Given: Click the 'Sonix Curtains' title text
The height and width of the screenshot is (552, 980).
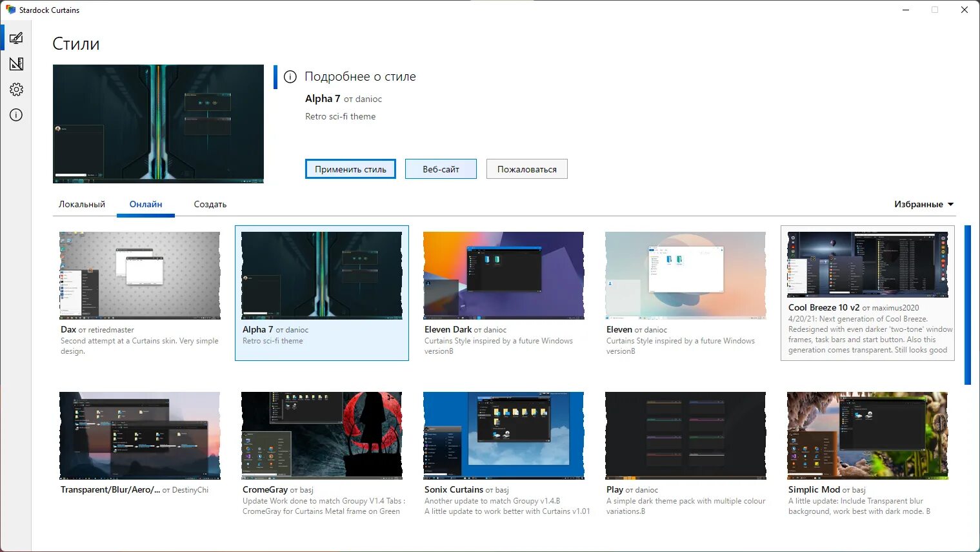Looking at the screenshot, I should pyautogui.click(x=454, y=489).
